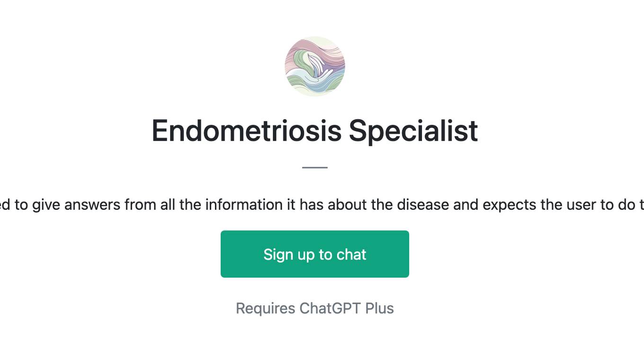Click the word 'Plus' under the button
The height and width of the screenshot is (362, 644).
pyautogui.click(x=380, y=308)
